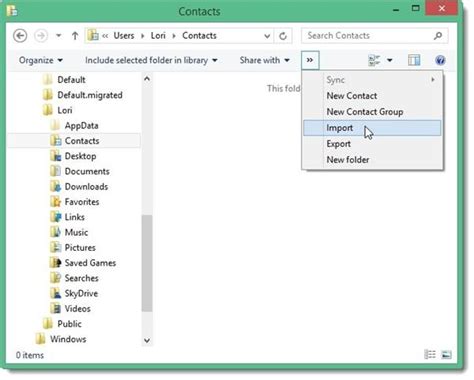474x380 pixels.
Task: Open the recent locations dropdown arrow
Action: click(58, 35)
